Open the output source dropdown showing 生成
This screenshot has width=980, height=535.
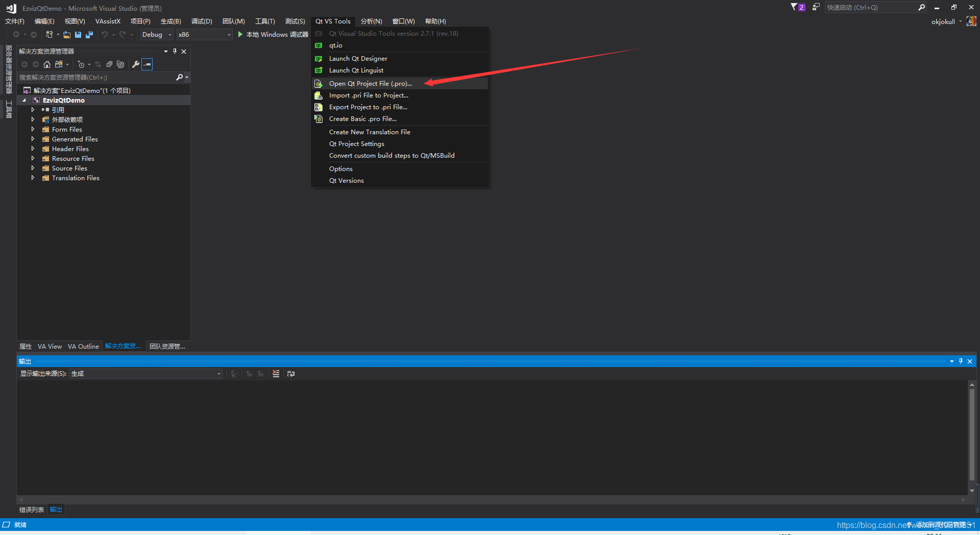pos(146,374)
